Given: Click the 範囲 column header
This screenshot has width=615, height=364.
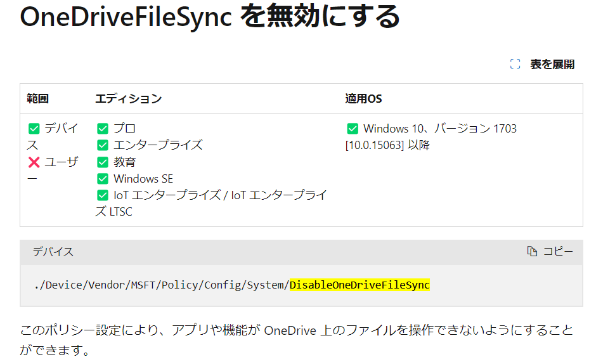Looking at the screenshot, I should [x=37, y=98].
